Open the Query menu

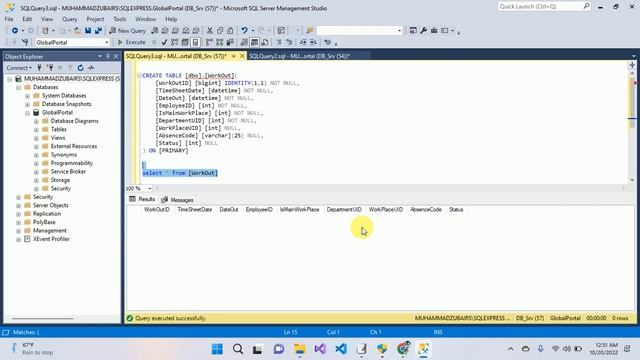tap(69, 19)
